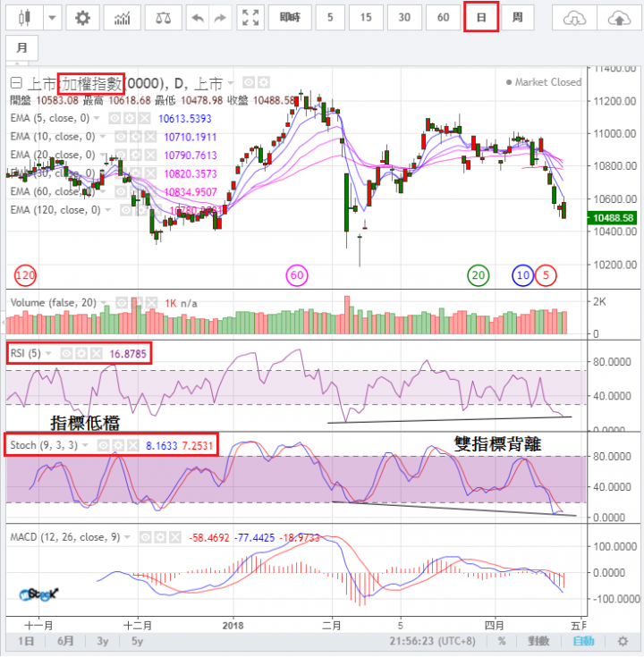
Task: Toggle 對數 logarithmic scale
Action: click(x=538, y=641)
